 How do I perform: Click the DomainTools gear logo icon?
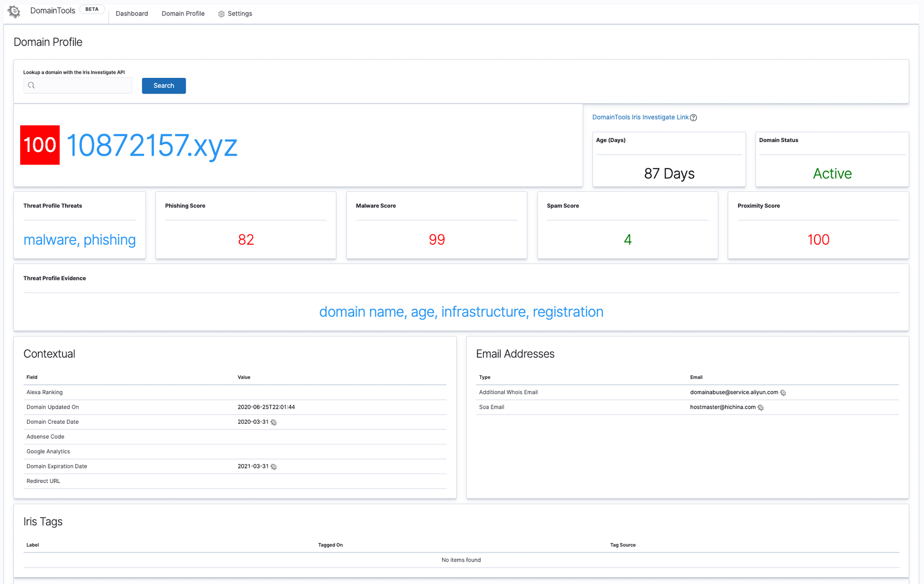pyautogui.click(x=14, y=11)
